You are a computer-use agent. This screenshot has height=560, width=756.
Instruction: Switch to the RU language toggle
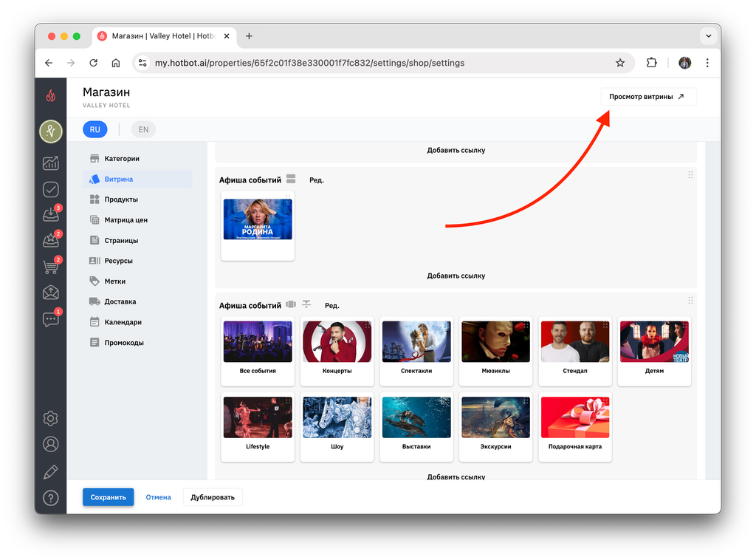coord(95,129)
